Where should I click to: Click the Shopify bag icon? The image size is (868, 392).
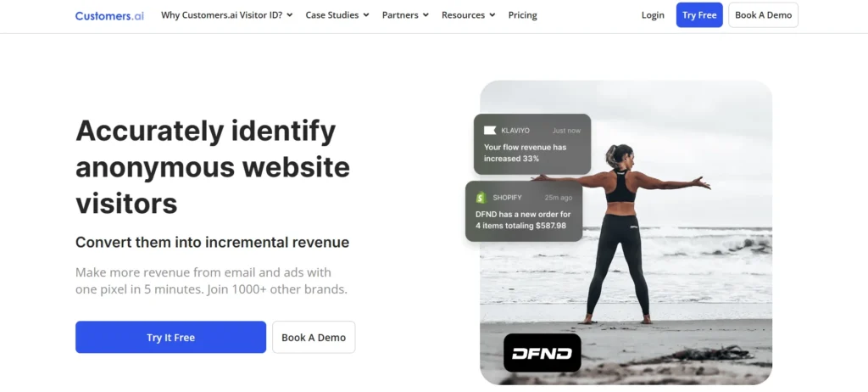(x=481, y=197)
